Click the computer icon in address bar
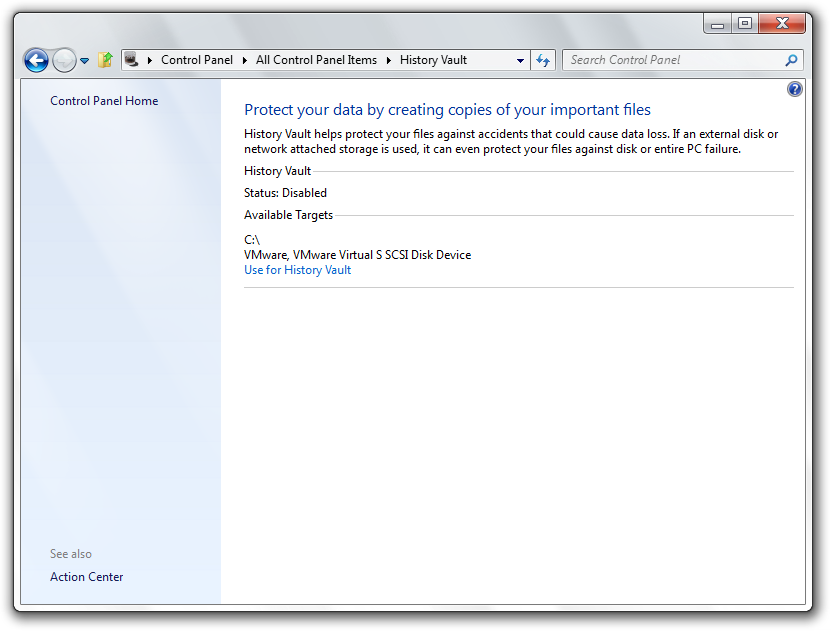 pos(132,59)
